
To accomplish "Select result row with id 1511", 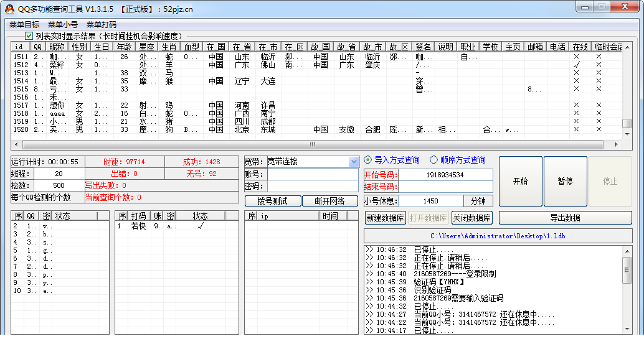I will pos(316,57).
